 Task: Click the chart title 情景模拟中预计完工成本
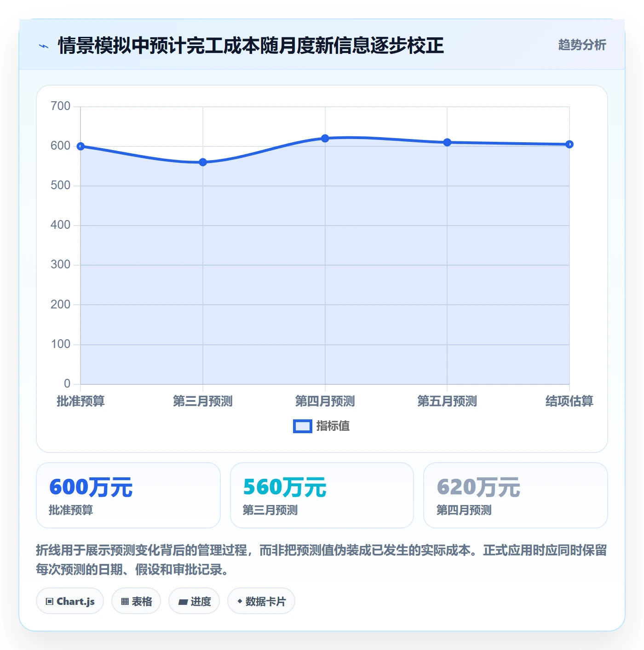[251, 46]
